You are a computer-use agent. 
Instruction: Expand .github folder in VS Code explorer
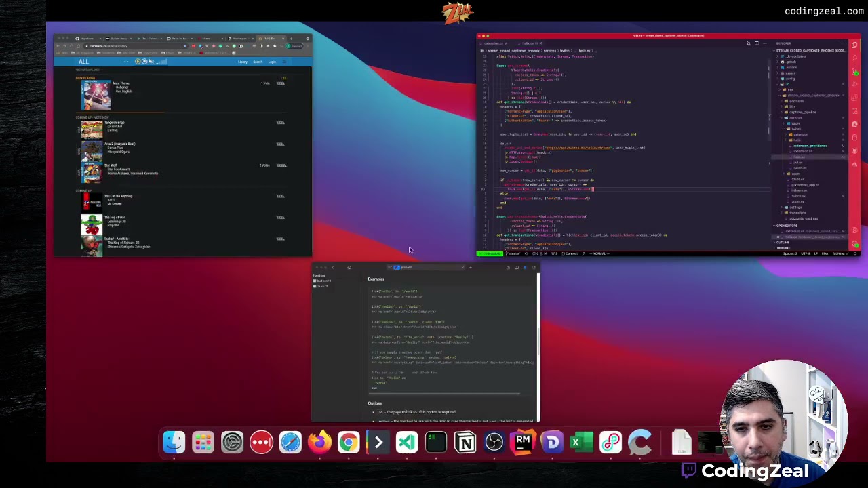[x=791, y=62]
